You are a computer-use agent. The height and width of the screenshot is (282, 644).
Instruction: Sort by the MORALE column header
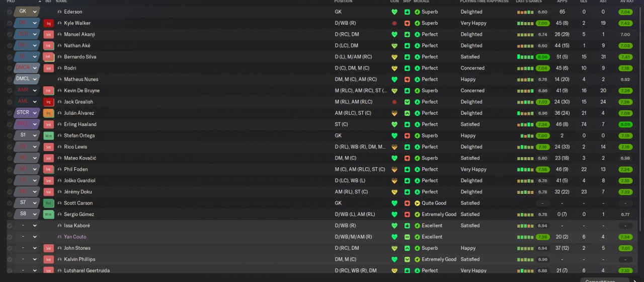[x=422, y=2]
